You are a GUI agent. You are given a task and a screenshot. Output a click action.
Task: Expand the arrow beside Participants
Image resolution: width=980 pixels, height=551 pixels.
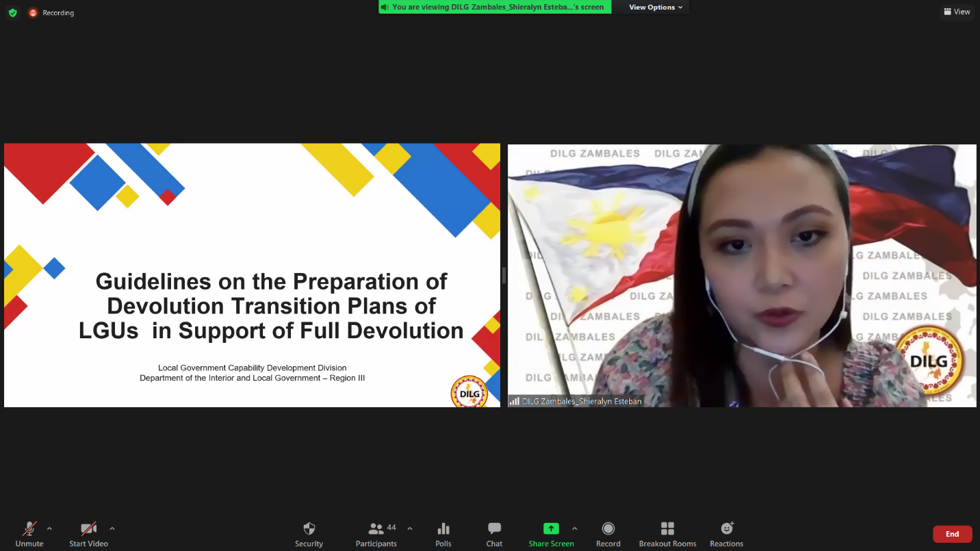(410, 528)
